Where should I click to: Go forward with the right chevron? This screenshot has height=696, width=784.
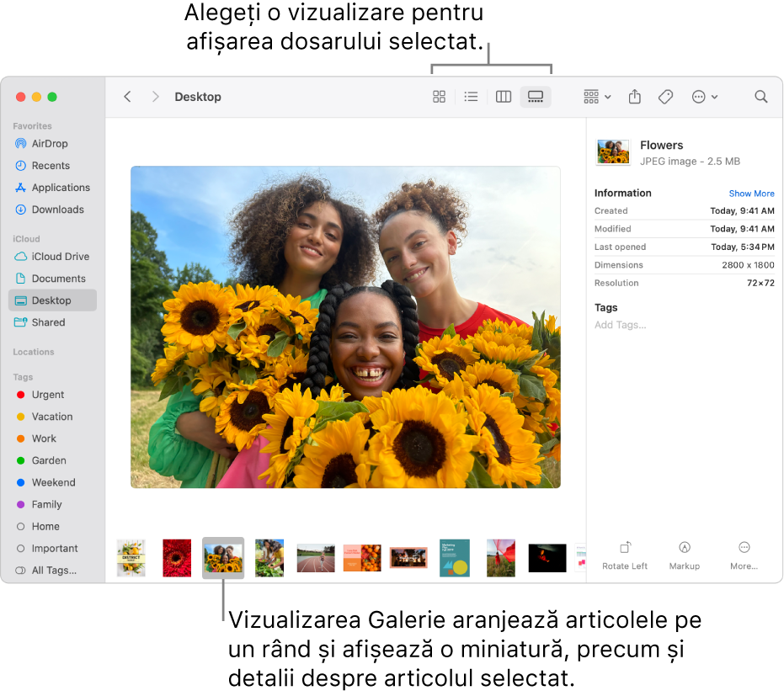click(x=155, y=97)
